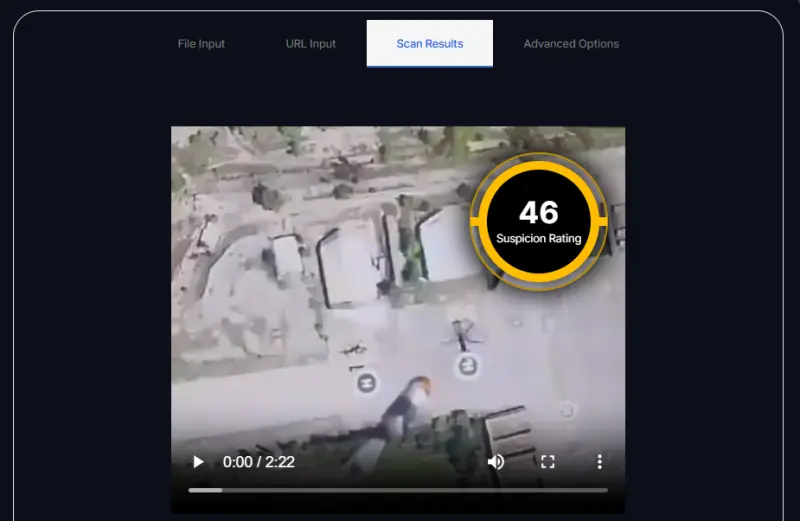Click the 46 score number
Image resolution: width=800 pixels, height=521 pixels.
[539, 212]
